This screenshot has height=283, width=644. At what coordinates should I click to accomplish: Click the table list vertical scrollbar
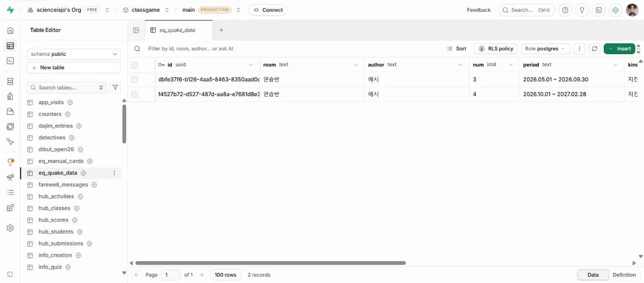(125, 124)
